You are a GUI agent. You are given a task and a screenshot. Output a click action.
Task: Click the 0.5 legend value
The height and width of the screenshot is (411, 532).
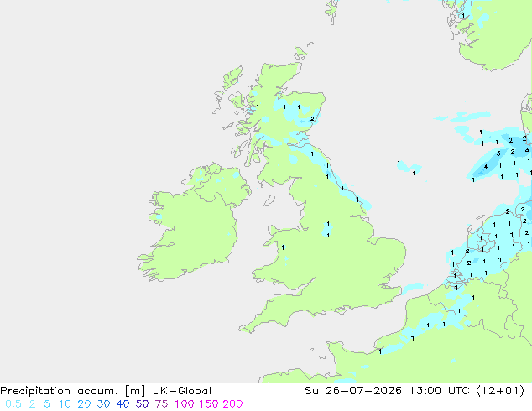click(x=13, y=404)
